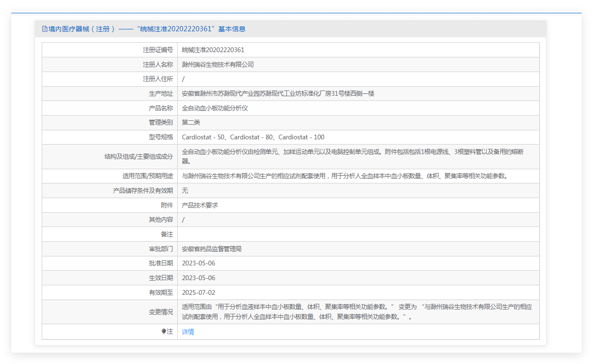This screenshot has height=364, width=593.
Task: Select the product name 全自动血小板功能分析仪
Action: tap(215, 108)
